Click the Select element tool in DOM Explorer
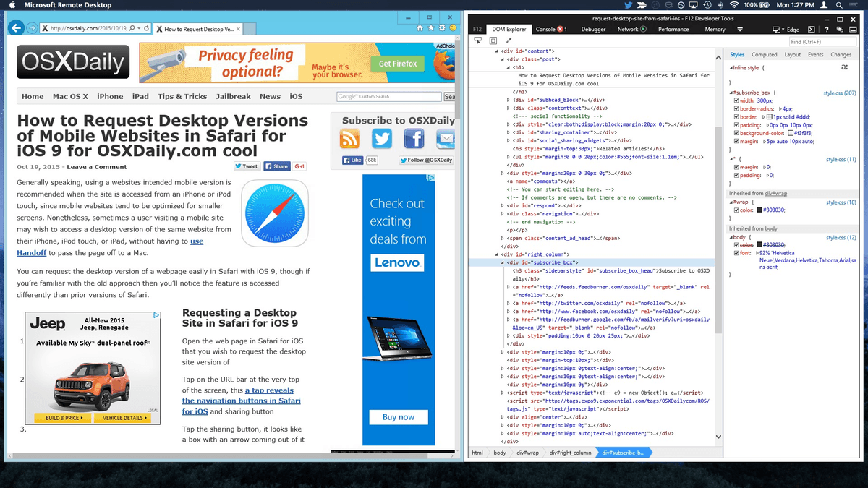 [x=478, y=41]
